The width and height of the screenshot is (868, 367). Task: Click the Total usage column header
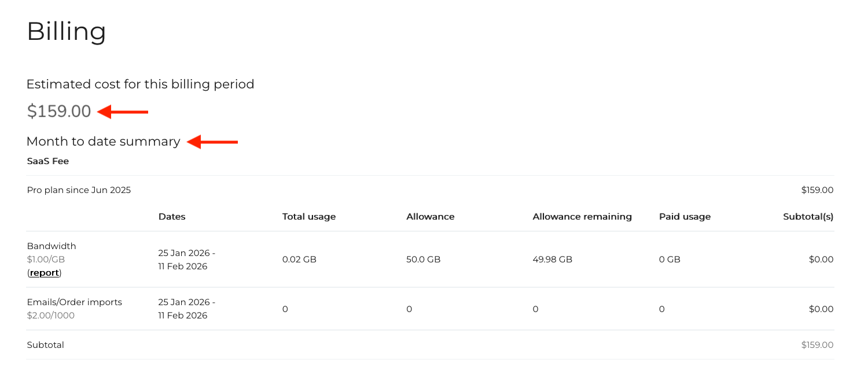click(x=309, y=217)
